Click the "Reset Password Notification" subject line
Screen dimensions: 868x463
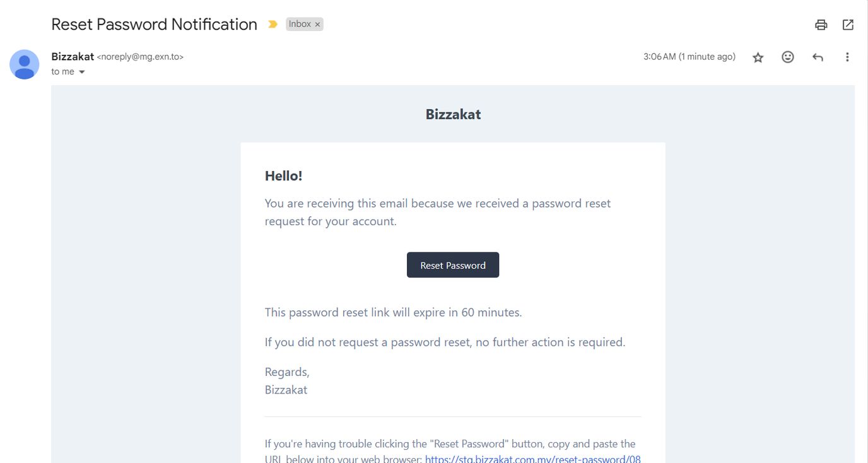(154, 25)
